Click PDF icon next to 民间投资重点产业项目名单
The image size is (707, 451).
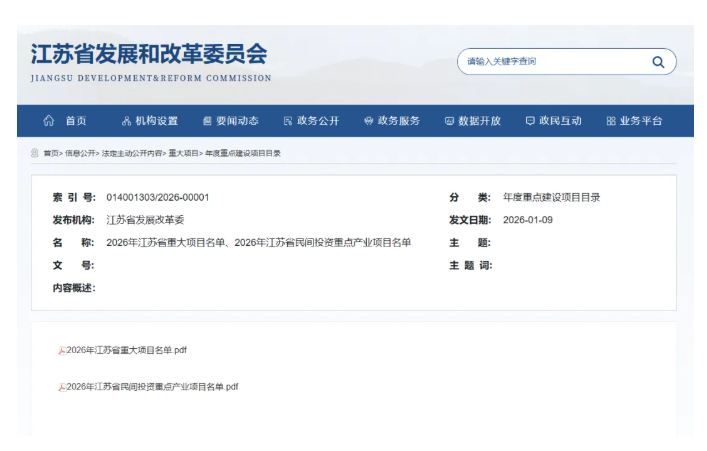pos(62,387)
